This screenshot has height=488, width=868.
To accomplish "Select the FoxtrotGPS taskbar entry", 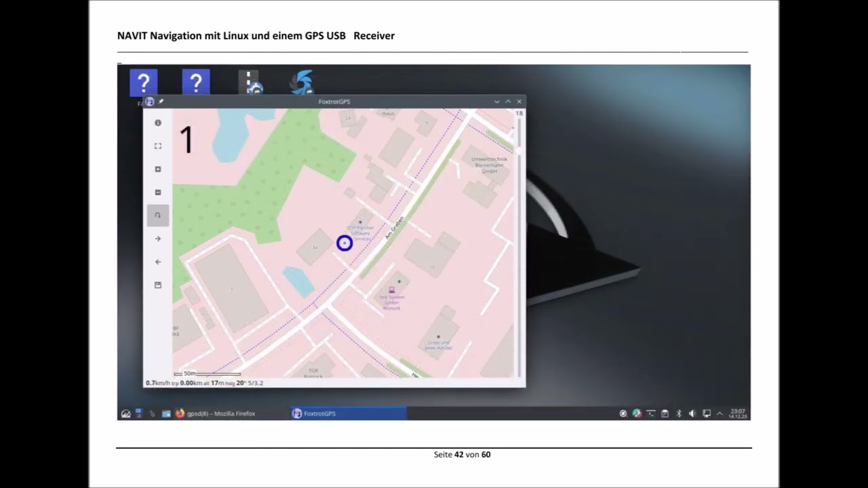I will [x=349, y=413].
